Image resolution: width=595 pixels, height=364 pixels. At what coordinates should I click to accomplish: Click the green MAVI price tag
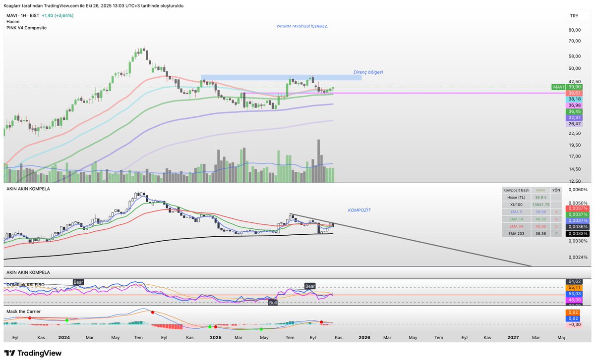click(x=558, y=87)
